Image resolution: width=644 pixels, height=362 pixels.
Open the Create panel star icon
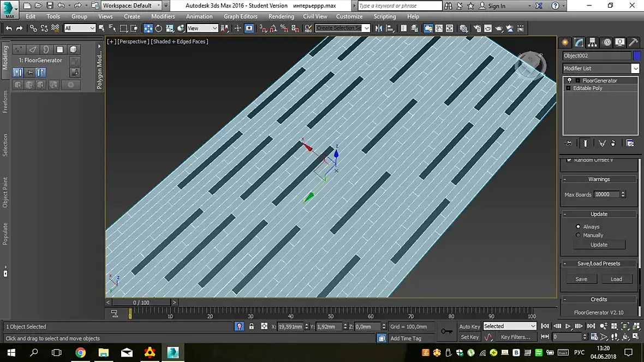(x=565, y=43)
